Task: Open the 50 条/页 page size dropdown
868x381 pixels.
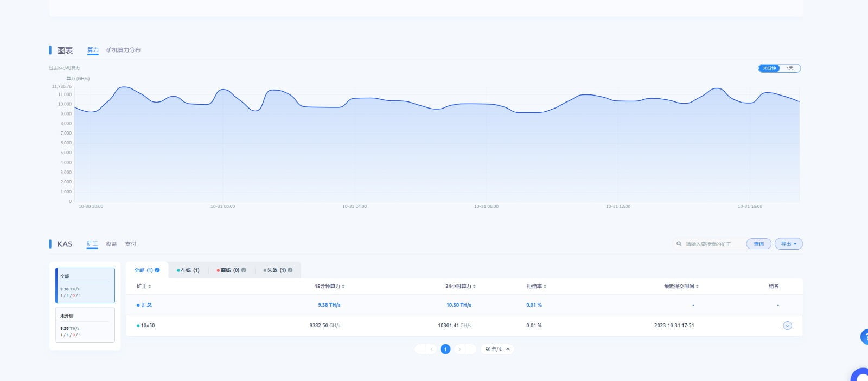Action: point(497,350)
